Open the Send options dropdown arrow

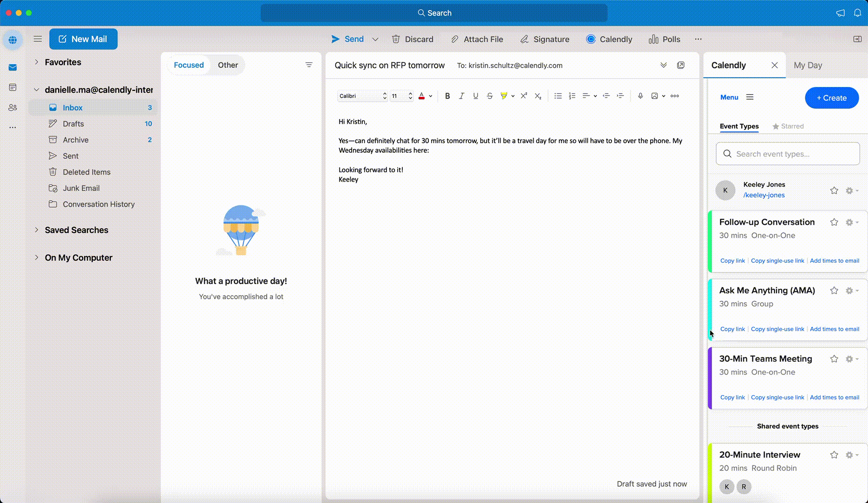tap(375, 39)
